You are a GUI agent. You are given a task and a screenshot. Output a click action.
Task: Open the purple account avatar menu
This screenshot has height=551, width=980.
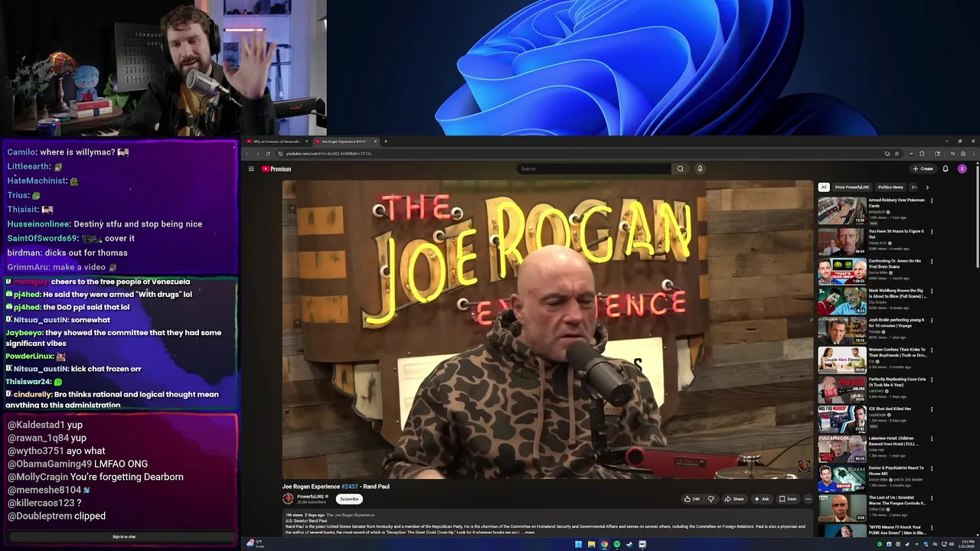[962, 168]
